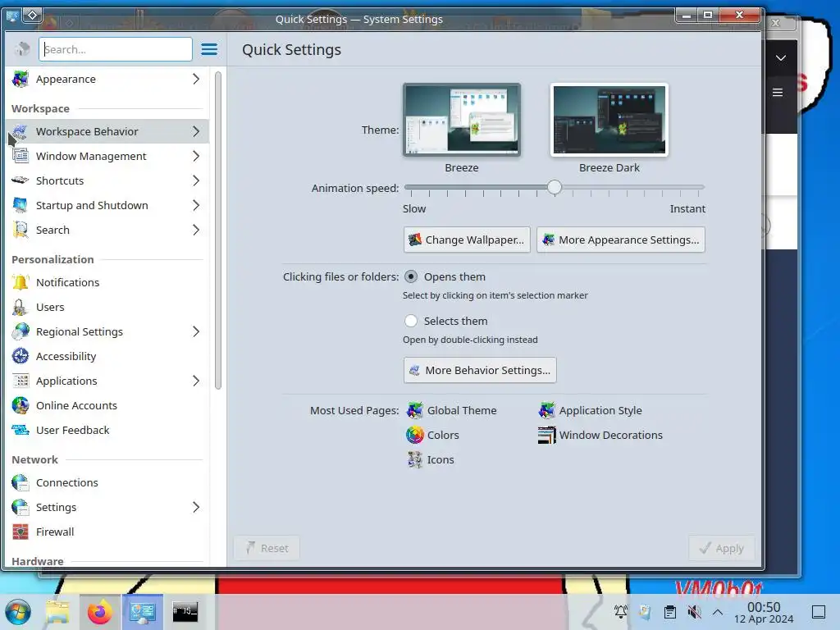840x630 pixels.
Task: Open the hamburger menu beside search
Action: pyautogui.click(x=209, y=49)
